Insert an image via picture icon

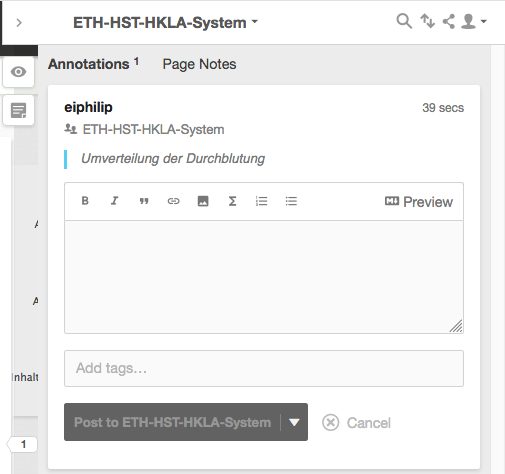[x=203, y=201]
